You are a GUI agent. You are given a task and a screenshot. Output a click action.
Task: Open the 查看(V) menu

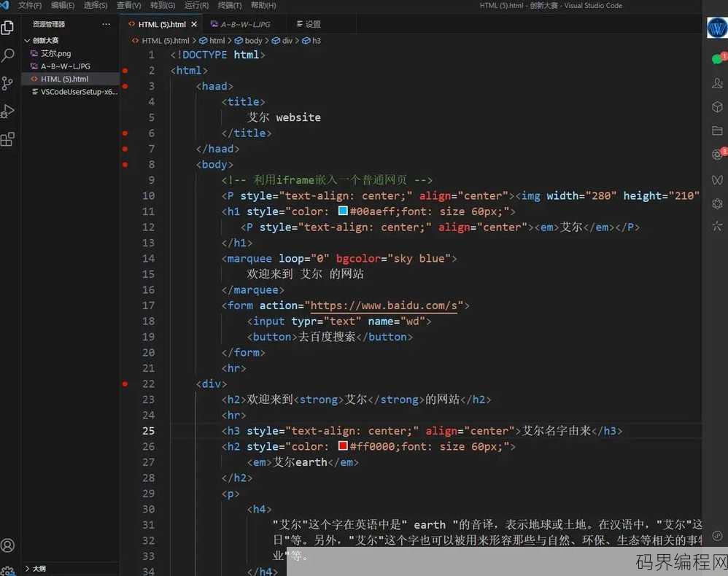pyautogui.click(x=128, y=6)
